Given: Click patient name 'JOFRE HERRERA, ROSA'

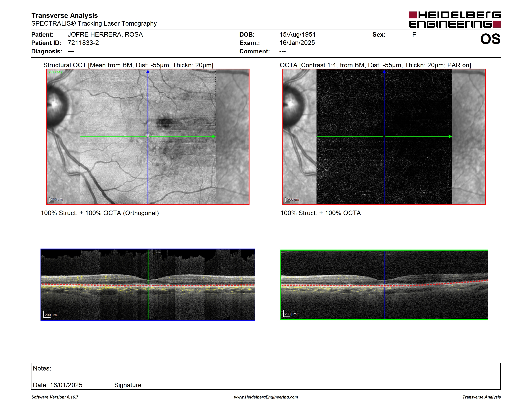Looking at the screenshot, I should (105, 35).
